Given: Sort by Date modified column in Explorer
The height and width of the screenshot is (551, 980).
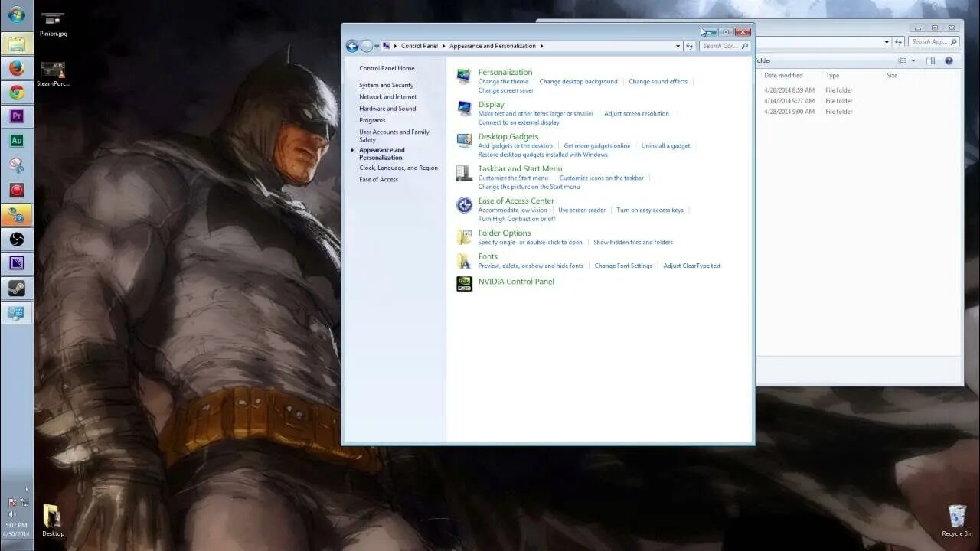Looking at the screenshot, I should tap(783, 75).
